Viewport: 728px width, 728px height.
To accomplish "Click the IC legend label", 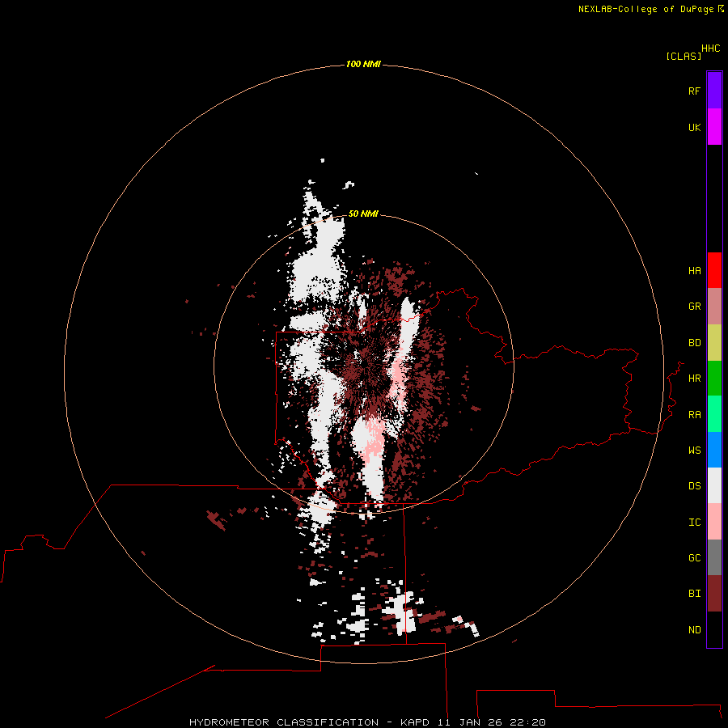I will [x=695, y=523].
